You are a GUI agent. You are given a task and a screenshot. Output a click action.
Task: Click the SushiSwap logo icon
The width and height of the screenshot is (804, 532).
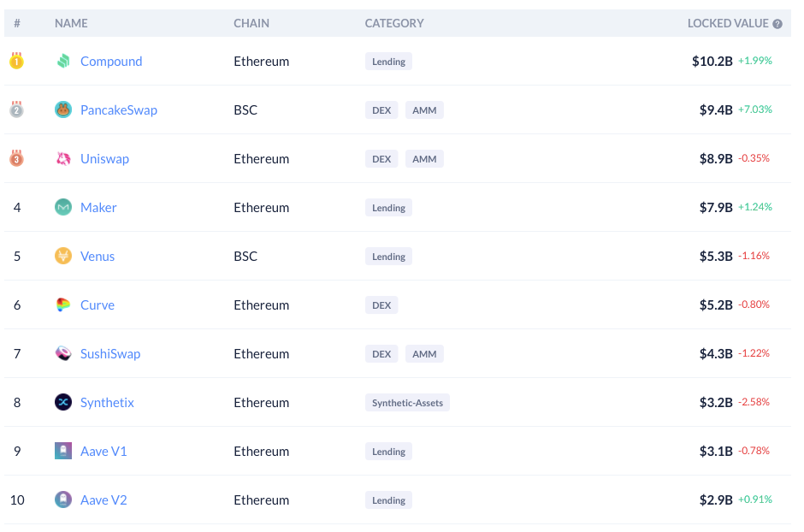[63, 353]
